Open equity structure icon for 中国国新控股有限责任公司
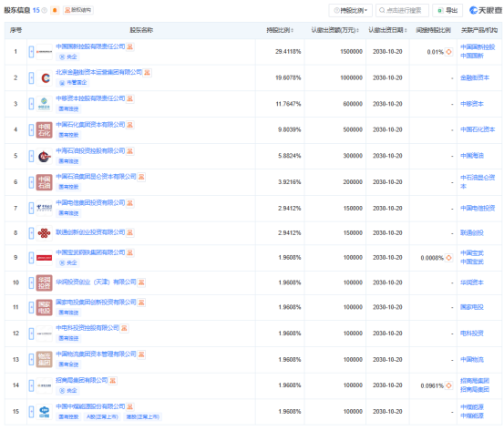Image resolution: width=504 pixels, height=431 pixels. point(129,46)
